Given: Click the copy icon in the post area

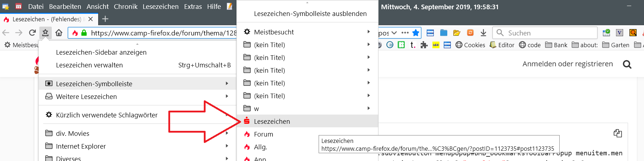Looking at the screenshot, I should [618, 133].
